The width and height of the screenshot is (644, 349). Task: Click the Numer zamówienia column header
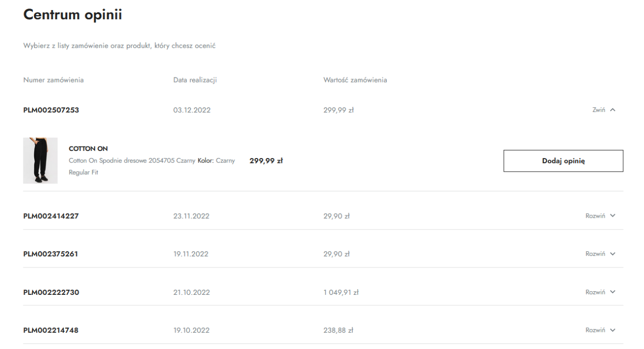[54, 80]
